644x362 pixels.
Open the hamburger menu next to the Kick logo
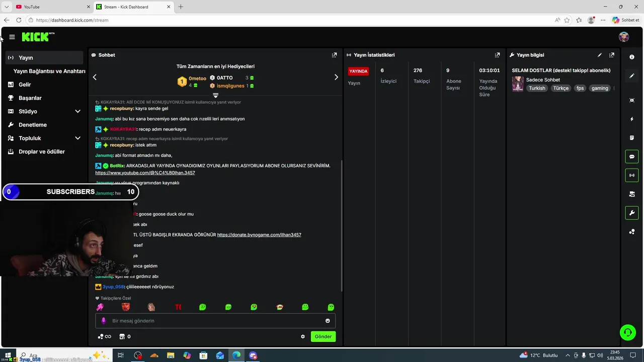click(12, 37)
